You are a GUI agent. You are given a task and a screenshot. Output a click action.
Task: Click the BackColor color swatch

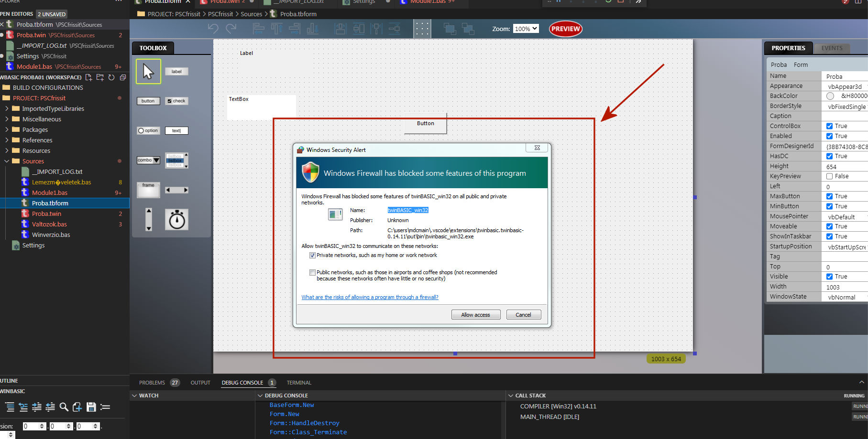(x=830, y=96)
